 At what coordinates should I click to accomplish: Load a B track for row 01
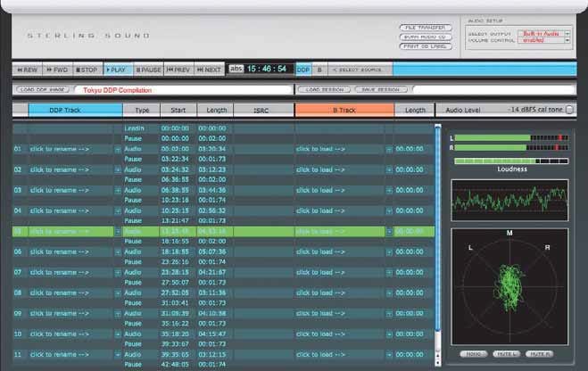point(320,149)
